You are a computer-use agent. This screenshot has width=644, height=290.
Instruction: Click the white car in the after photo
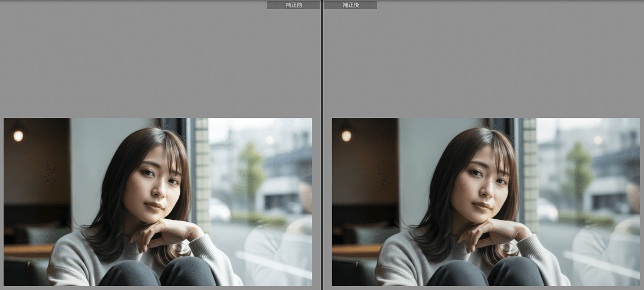coord(546,209)
